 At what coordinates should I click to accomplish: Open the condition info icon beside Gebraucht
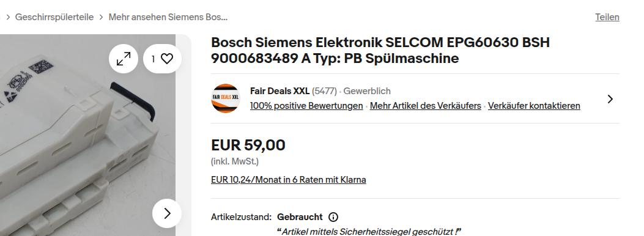coord(333,216)
